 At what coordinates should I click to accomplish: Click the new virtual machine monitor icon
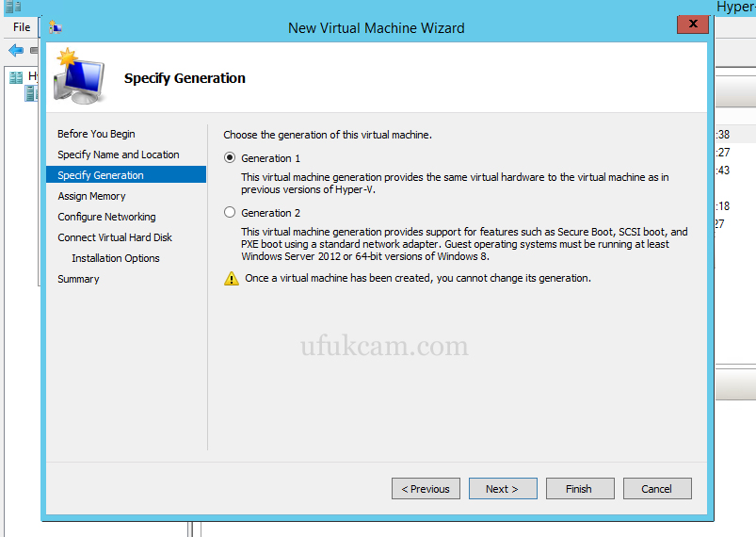pyautogui.click(x=79, y=76)
